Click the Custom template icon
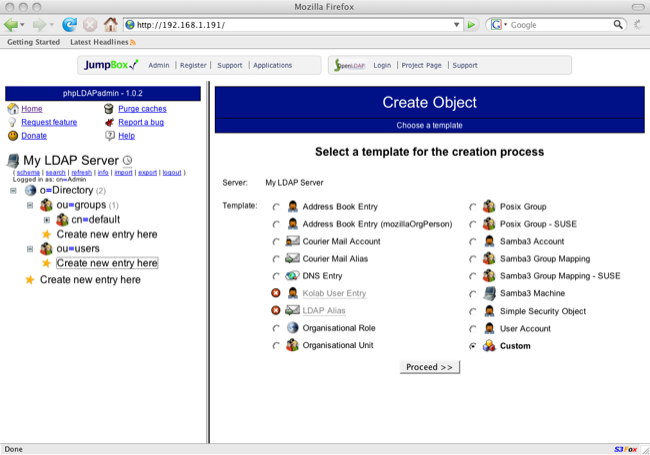 pos(489,346)
